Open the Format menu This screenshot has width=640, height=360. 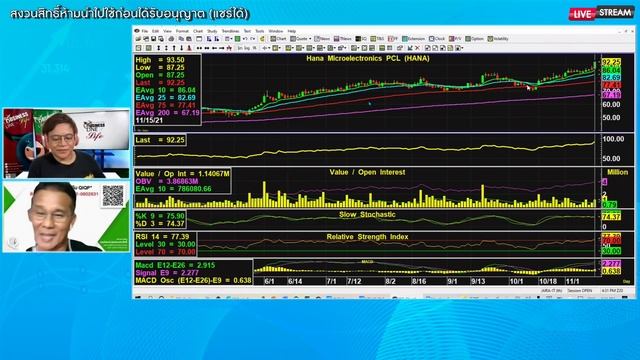point(182,31)
